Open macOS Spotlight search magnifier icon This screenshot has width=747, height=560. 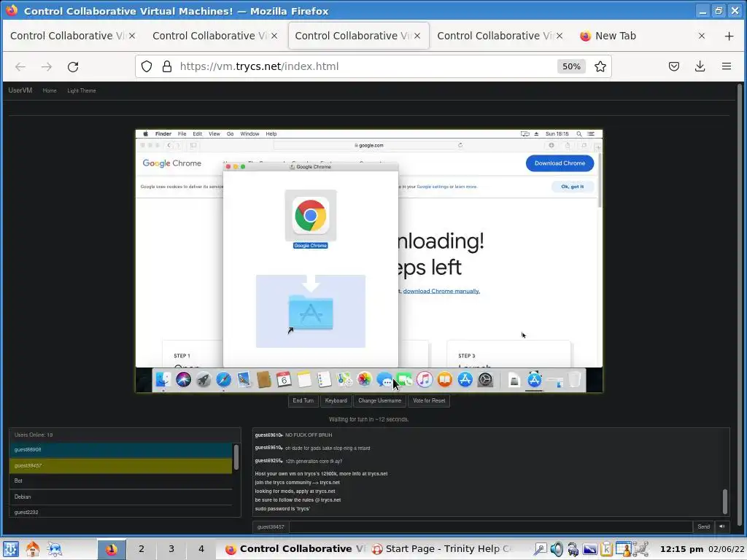[579, 134]
